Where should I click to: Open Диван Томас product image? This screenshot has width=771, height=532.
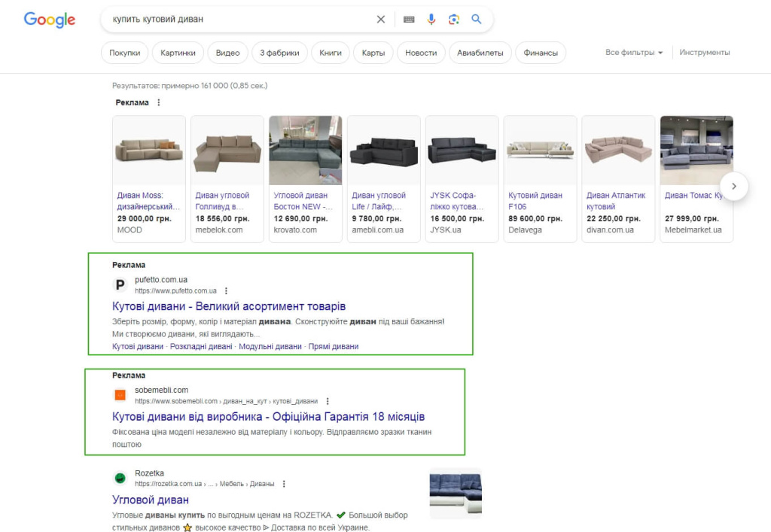click(696, 150)
